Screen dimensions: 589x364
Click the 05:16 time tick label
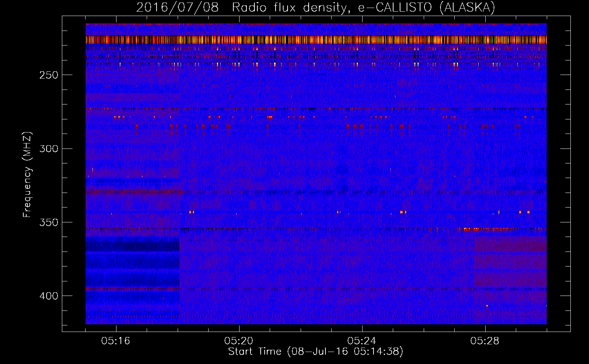point(116,341)
